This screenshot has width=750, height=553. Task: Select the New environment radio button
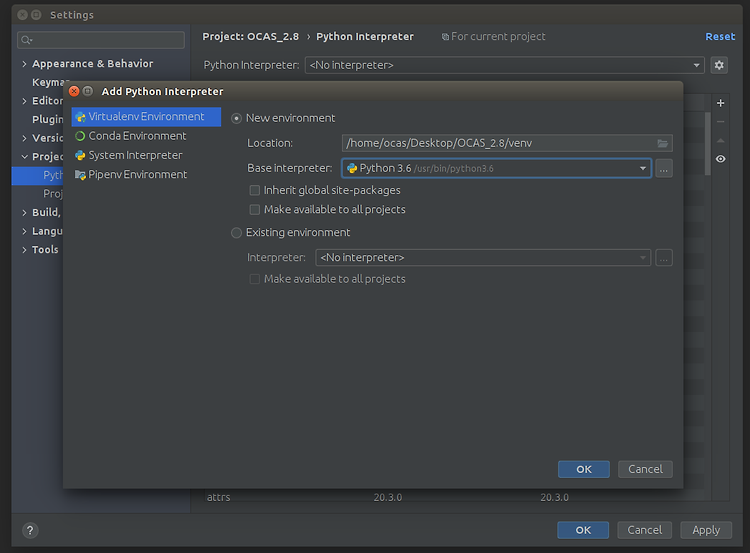pyautogui.click(x=236, y=118)
